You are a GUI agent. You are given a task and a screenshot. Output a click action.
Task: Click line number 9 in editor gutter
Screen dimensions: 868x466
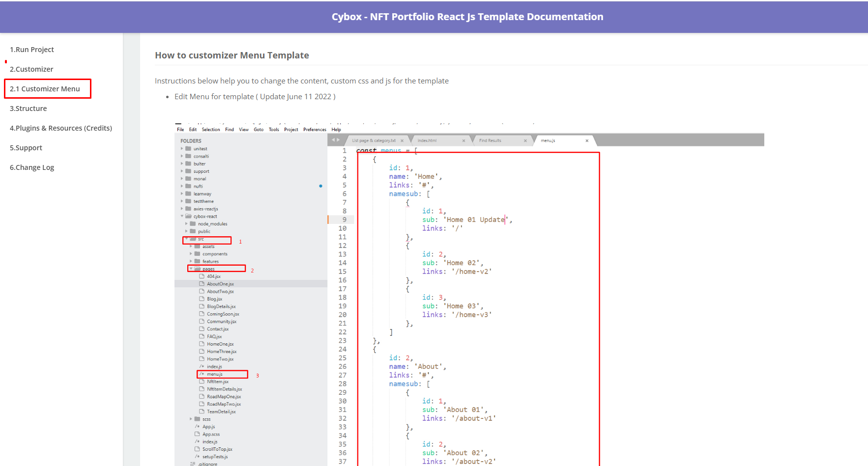coord(345,219)
